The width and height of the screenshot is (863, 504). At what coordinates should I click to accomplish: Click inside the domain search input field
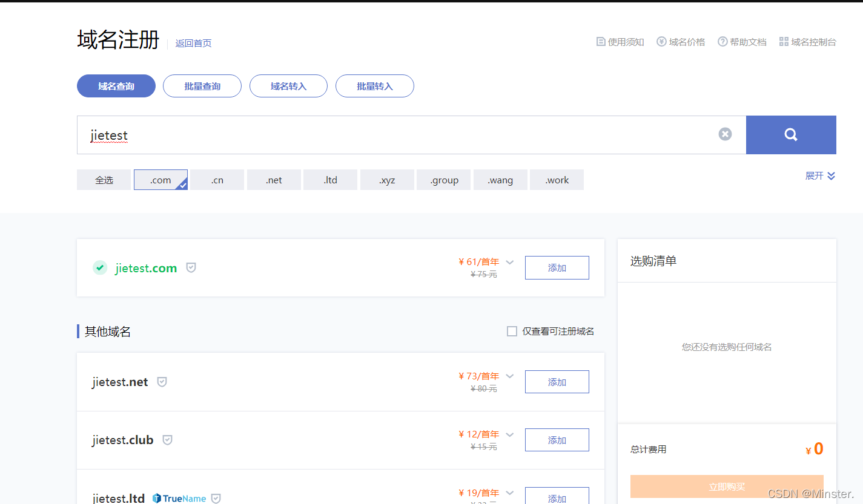[363, 134]
